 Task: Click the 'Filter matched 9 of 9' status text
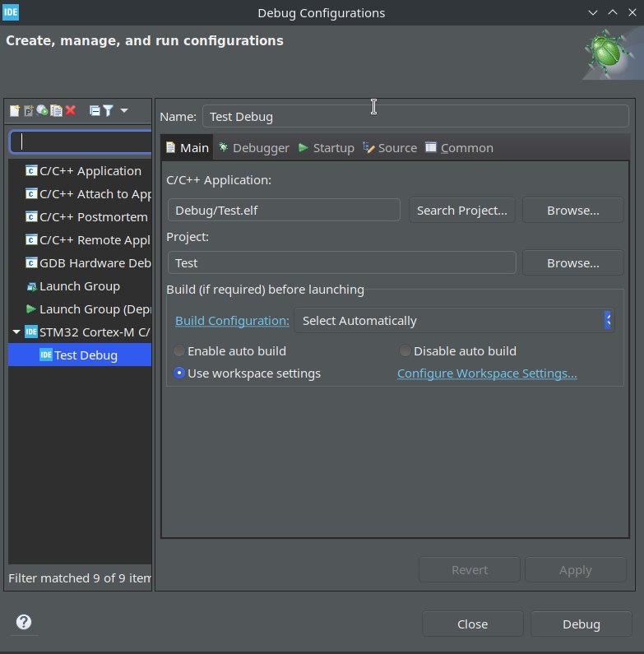(x=79, y=578)
